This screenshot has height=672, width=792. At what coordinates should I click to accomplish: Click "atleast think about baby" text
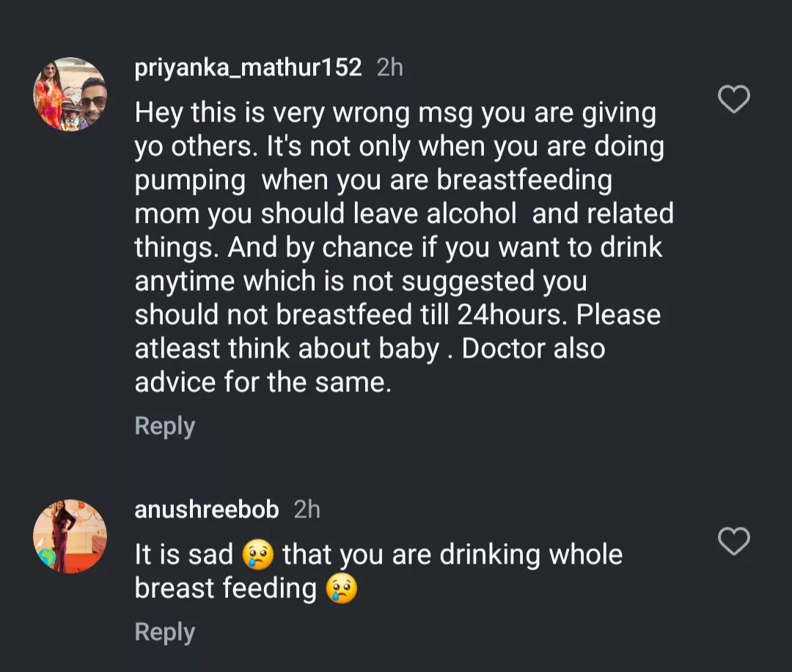coord(287,349)
